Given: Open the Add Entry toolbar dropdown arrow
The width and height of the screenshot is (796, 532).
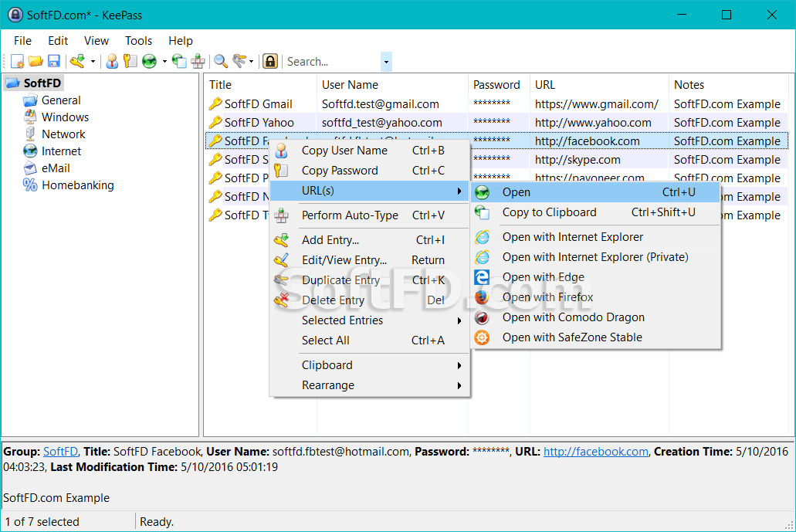Looking at the screenshot, I should pyautogui.click(x=93, y=62).
